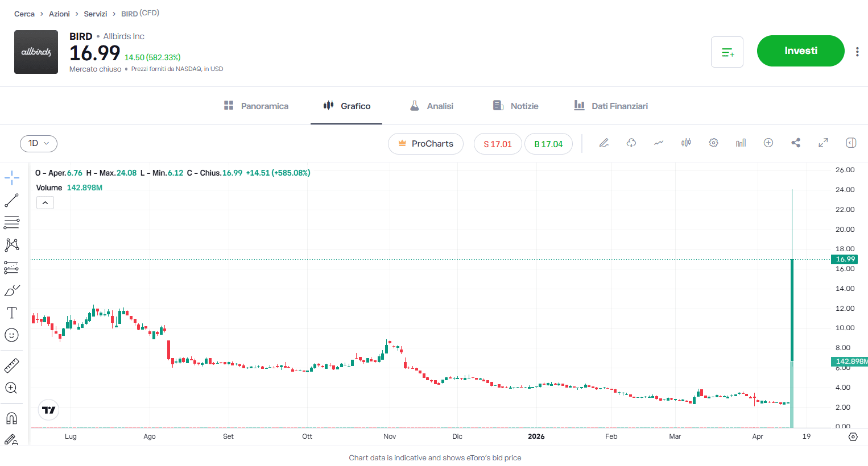
Task: Open the 1D timeframe dropdown
Action: (x=39, y=144)
